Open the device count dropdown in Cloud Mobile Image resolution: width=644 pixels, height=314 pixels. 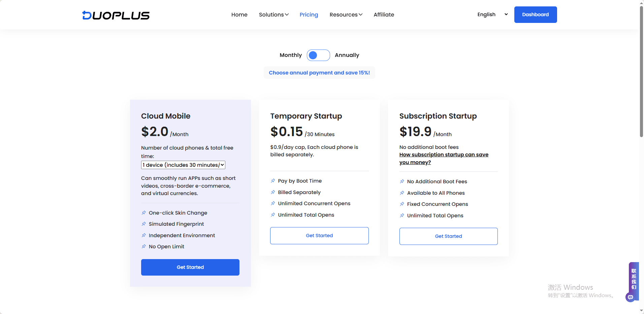[183, 165]
